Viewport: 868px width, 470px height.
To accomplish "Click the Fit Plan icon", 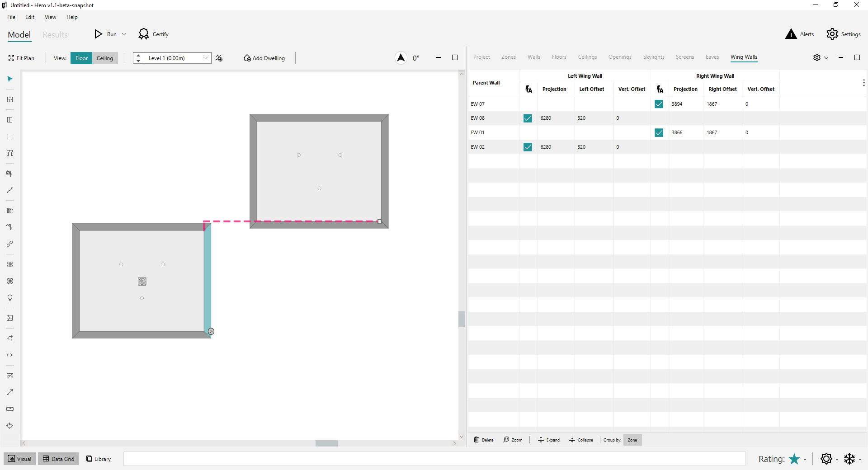I will 11,58.
